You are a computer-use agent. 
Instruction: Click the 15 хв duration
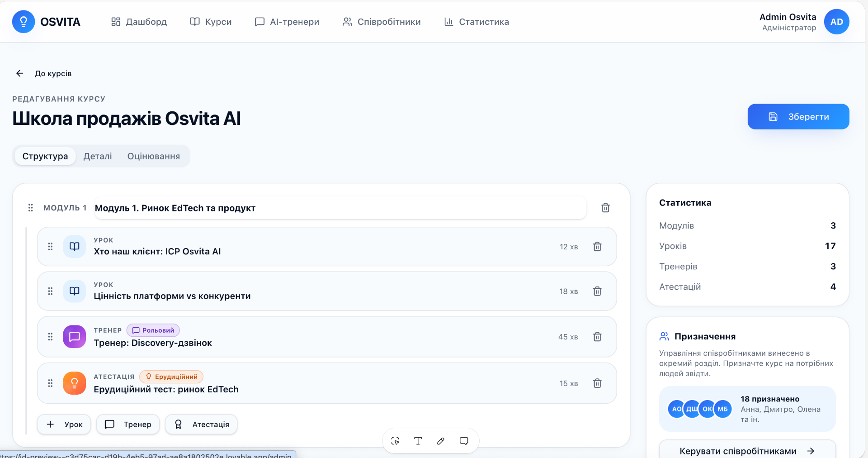click(x=569, y=383)
